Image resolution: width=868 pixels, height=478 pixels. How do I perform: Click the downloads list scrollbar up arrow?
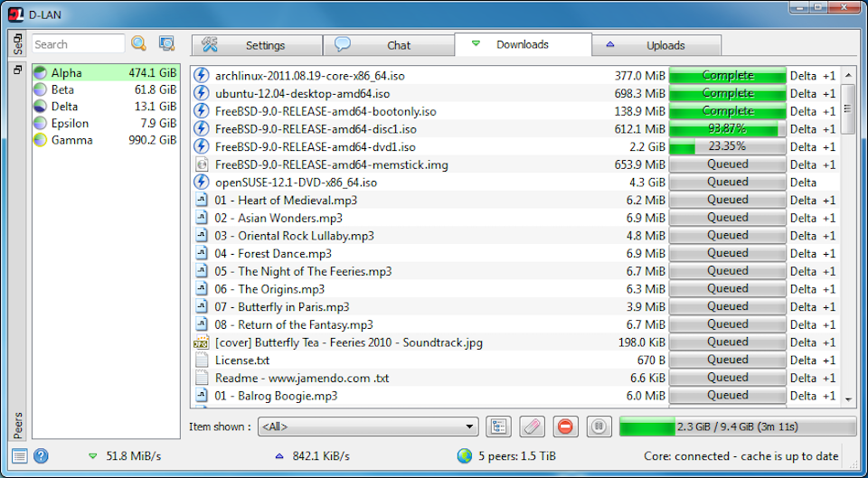(x=848, y=75)
